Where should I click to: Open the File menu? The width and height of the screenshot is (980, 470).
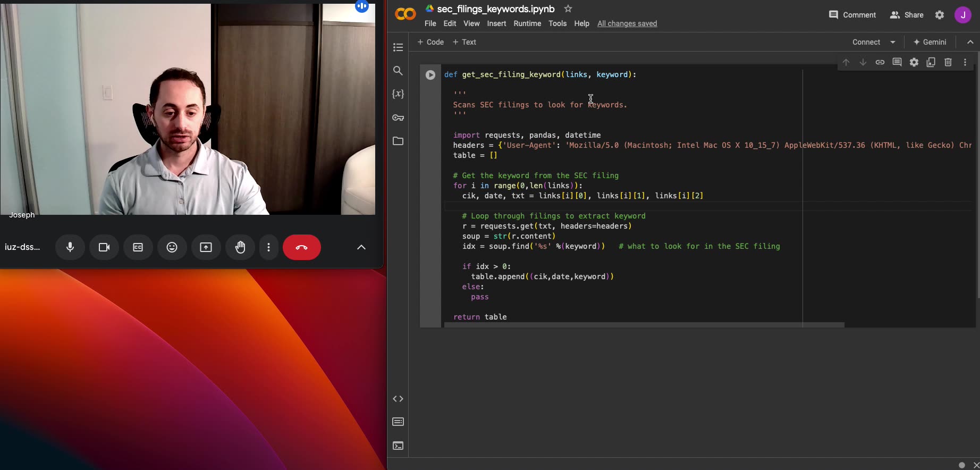coord(430,23)
